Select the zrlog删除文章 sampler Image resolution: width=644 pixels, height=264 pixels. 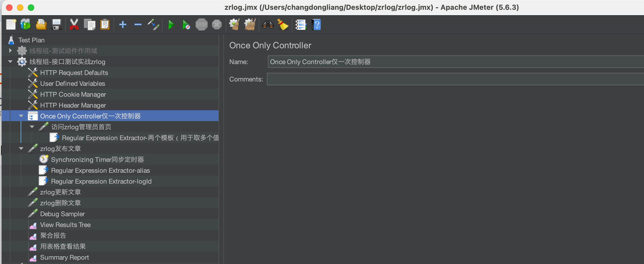pyautogui.click(x=60, y=203)
